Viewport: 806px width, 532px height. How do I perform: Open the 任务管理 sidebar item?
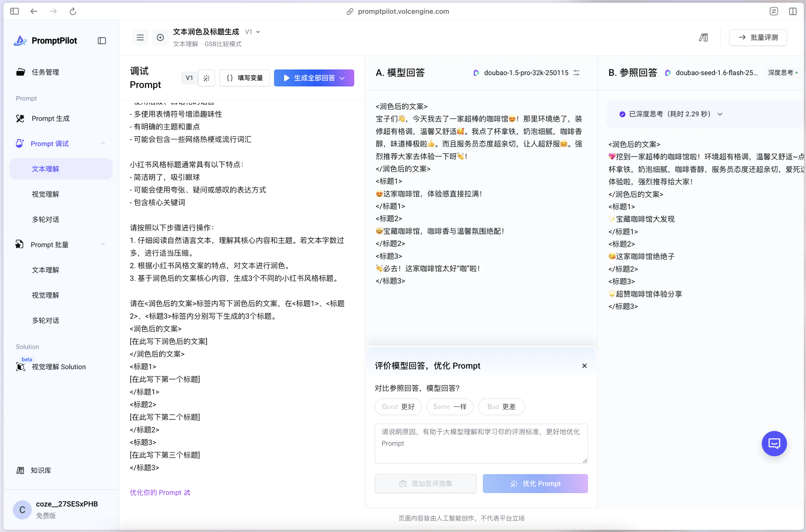coord(45,72)
